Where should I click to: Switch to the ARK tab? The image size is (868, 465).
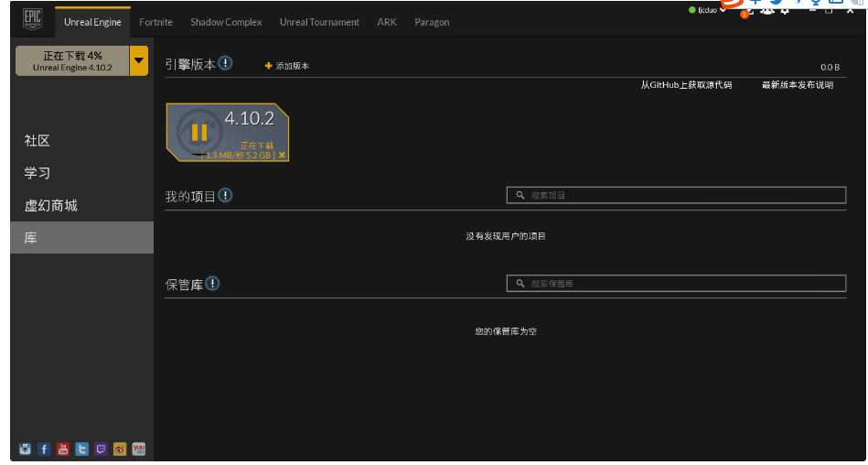[x=386, y=22]
